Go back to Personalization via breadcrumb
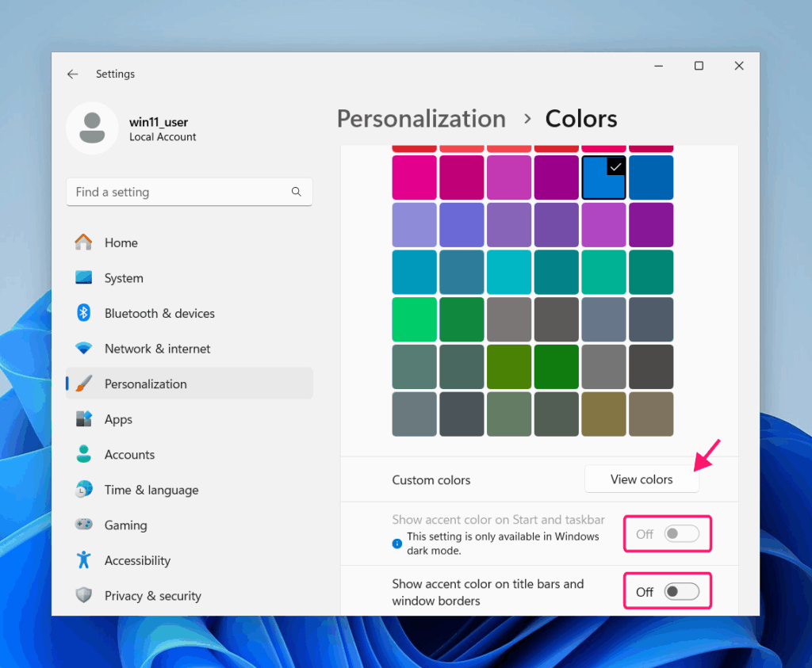812x668 pixels. click(x=421, y=119)
